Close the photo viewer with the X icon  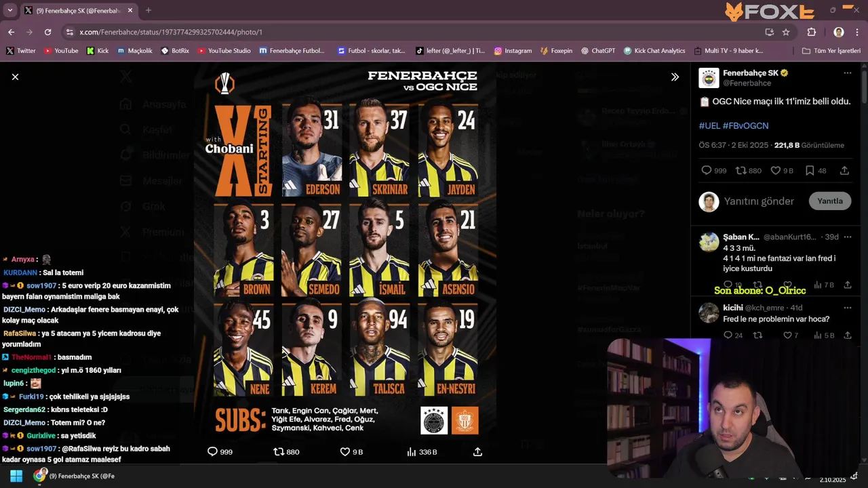tap(15, 77)
